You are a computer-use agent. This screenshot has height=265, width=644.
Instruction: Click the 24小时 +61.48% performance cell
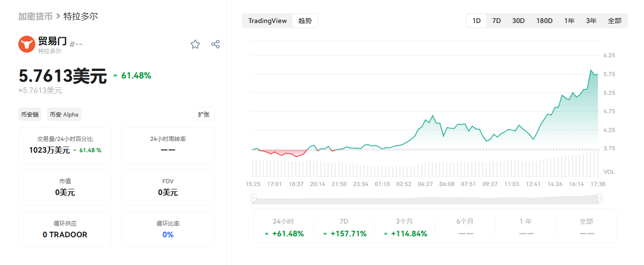pos(283,227)
